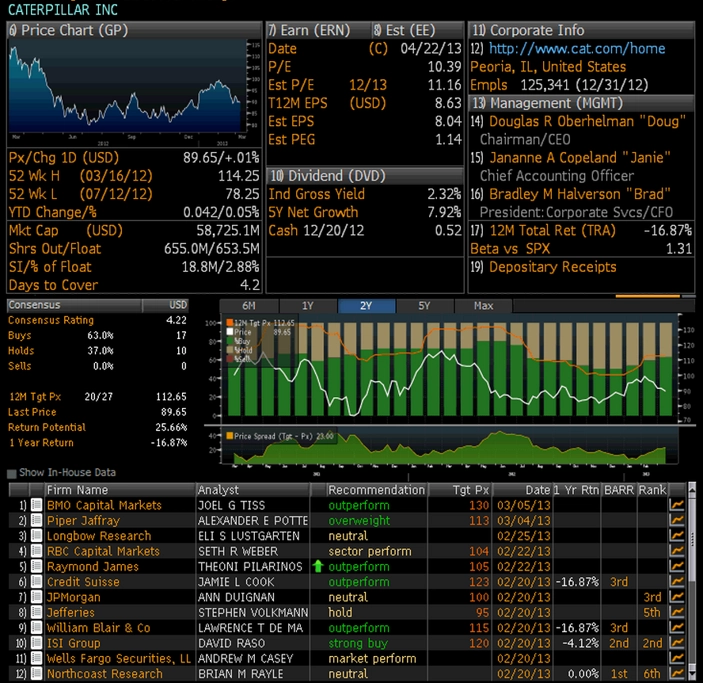703x683 pixels.
Task: Click the Return Potential 25.66% value
Action: (x=171, y=427)
